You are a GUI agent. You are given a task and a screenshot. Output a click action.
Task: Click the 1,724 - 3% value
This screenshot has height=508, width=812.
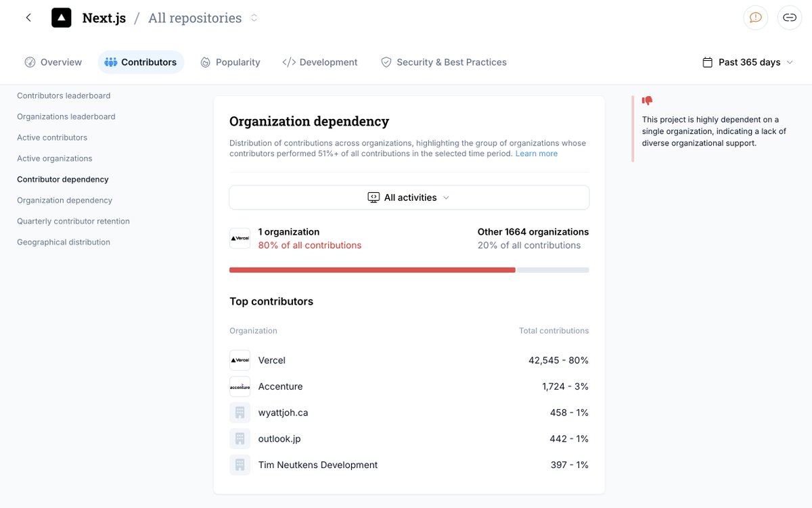tap(565, 387)
